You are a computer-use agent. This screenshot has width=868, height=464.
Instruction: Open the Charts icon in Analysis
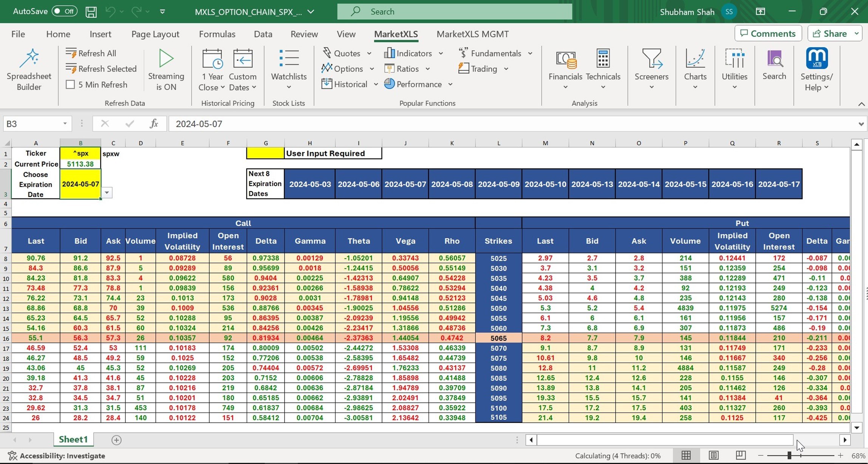coord(695,59)
